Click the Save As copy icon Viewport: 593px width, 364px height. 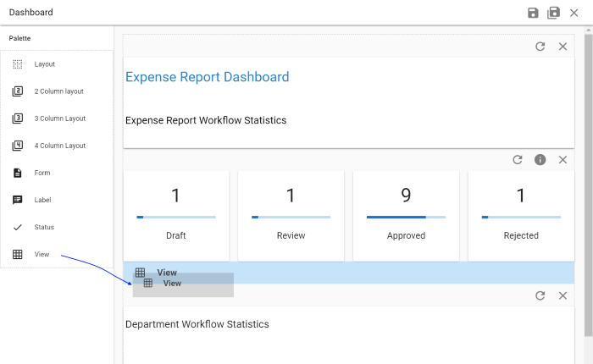pos(553,13)
